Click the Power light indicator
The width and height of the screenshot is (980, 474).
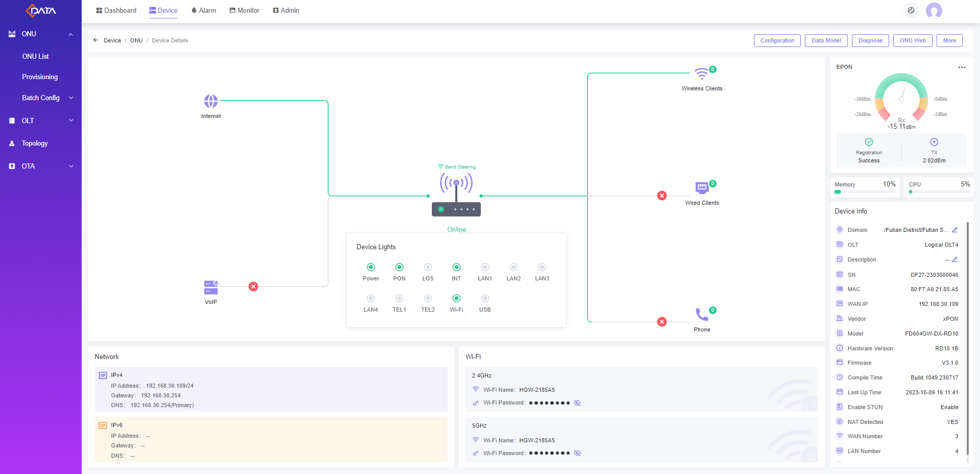(x=371, y=267)
